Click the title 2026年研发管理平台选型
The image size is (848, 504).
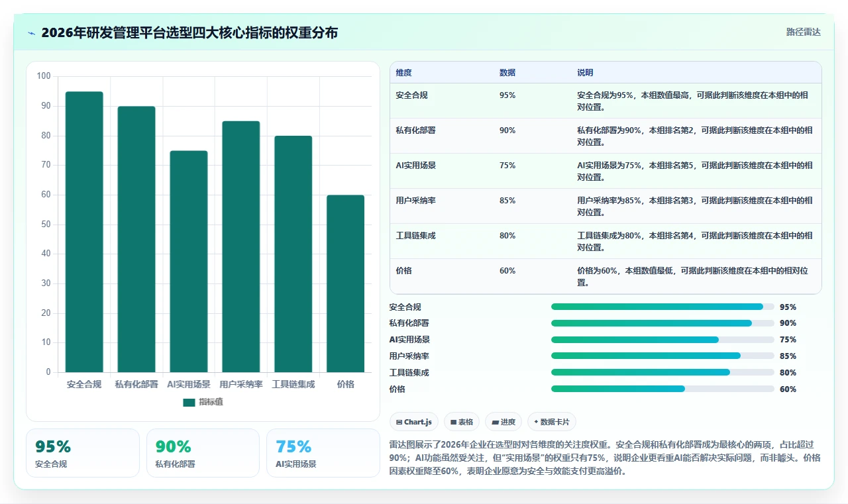pos(189,32)
